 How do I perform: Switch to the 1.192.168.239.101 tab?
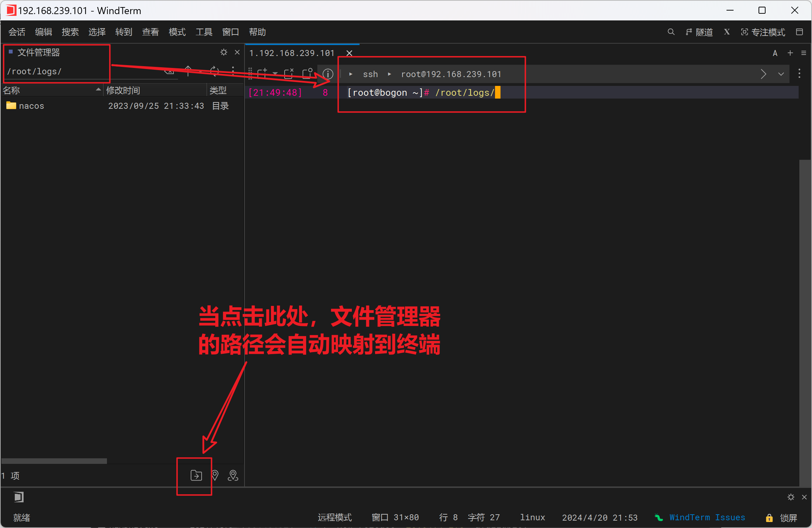point(292,53)
